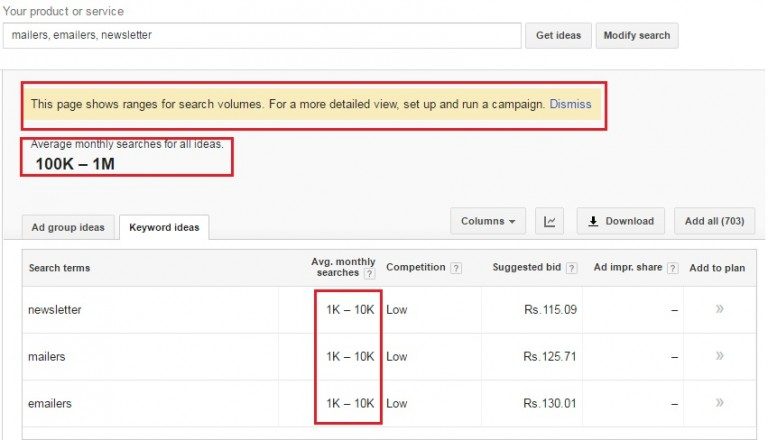Click the emailers search term
The height and width of the screenshot is (440, 768).
50,404
